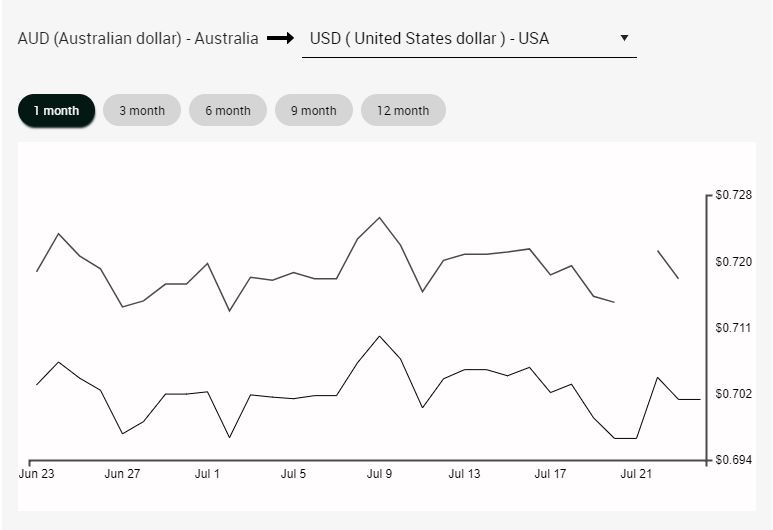773x530 pixels.
Task: Show the 6 month history
Action: tap(228, 111)
